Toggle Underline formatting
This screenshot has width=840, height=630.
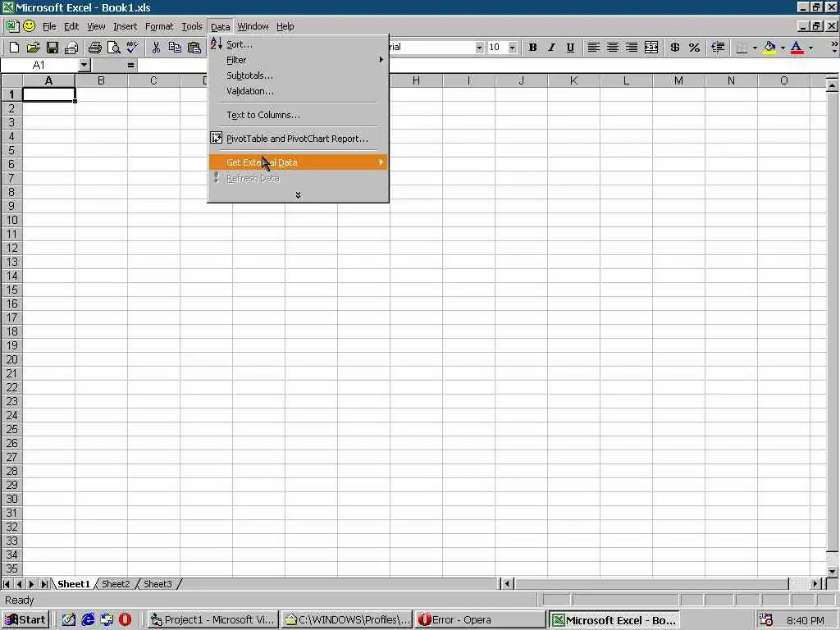pos(571,48)
